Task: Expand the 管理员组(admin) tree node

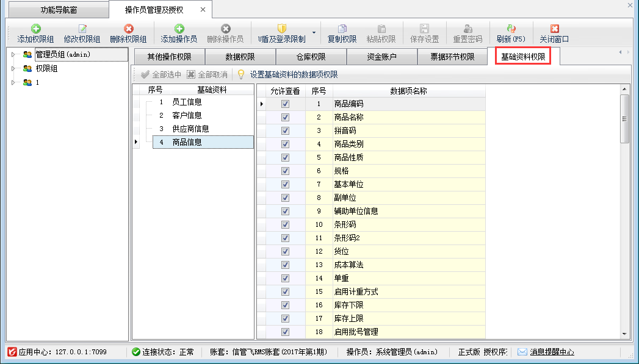Action: tap(13, 55)
